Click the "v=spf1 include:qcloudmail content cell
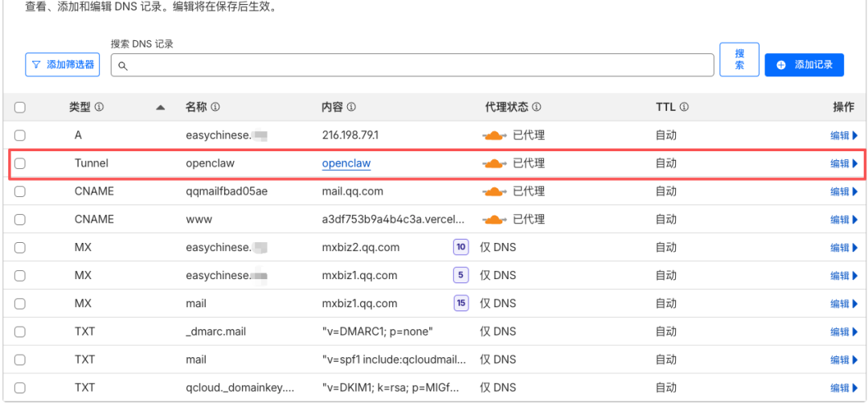This screenshot has width=868, height=403. [x=394, y=360]
